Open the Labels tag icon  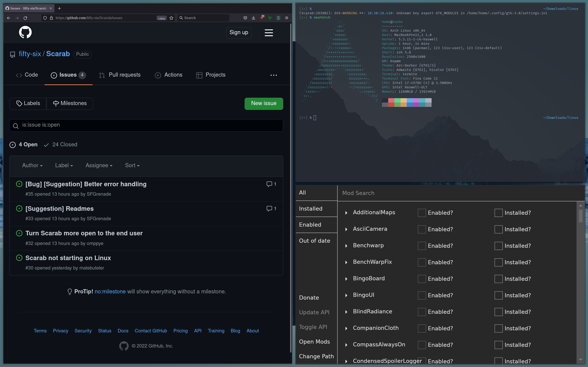(x=20, y=103)
